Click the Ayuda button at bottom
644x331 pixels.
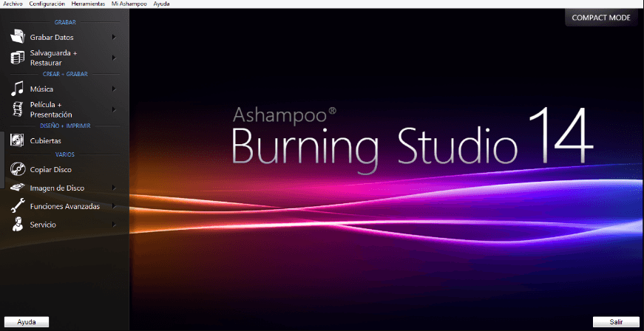(x=27, y=322)
